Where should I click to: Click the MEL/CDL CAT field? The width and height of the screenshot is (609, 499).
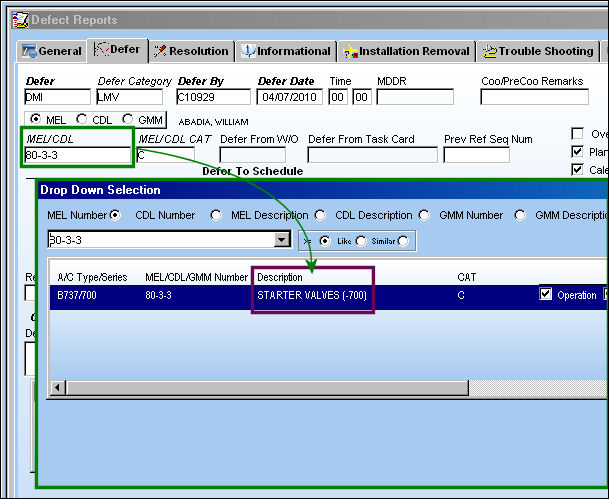tap(166, 155)
